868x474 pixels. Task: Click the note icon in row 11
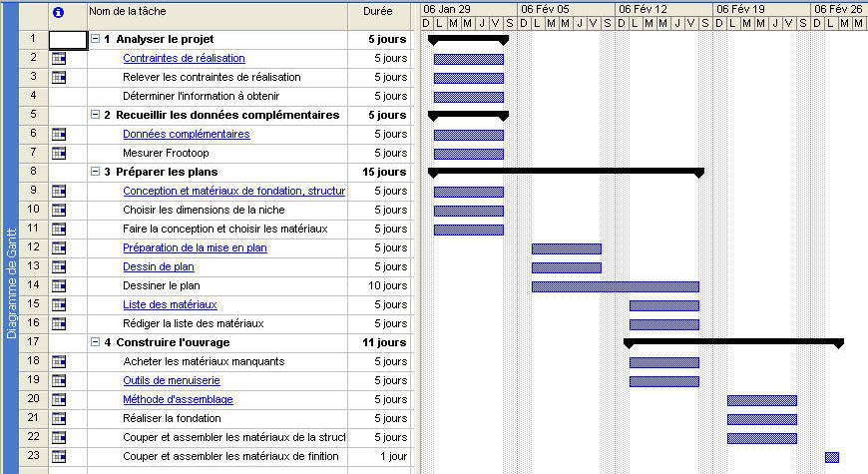click(x=59, y=229)
